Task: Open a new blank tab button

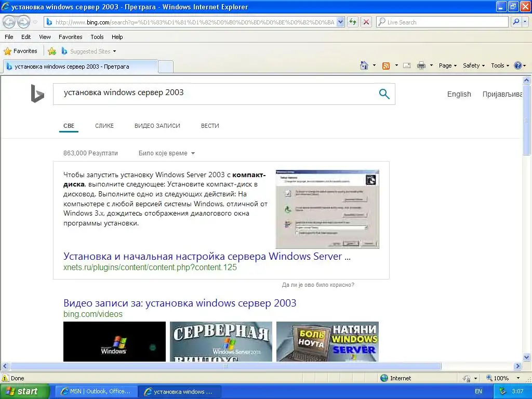Action: coord(166,66)
